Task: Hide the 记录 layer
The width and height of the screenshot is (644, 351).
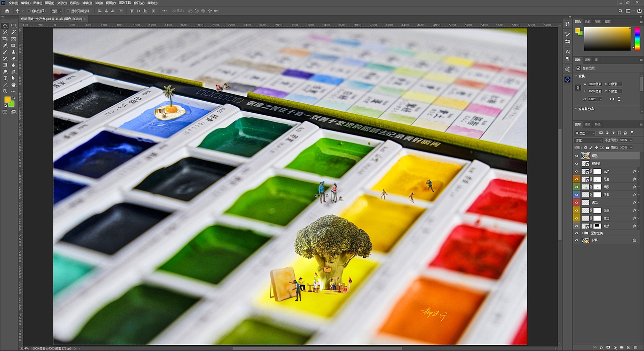Action: (x=577, y=171)
